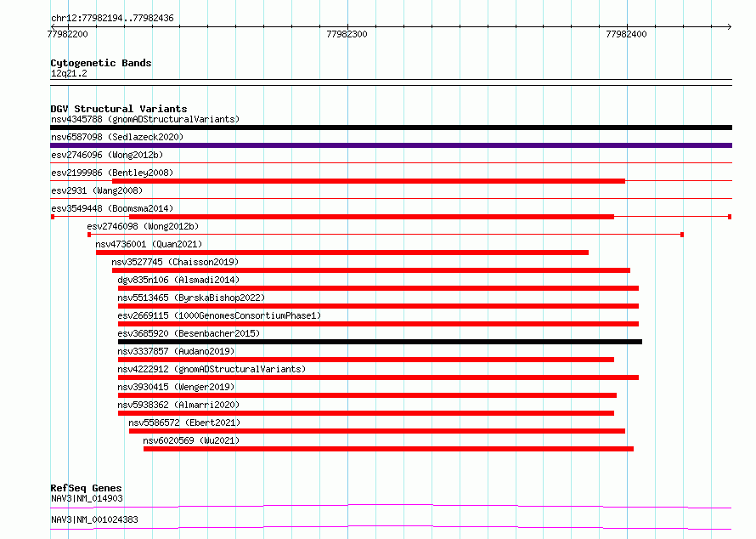Click gene label NAV3|NM_014903
The width and height of the screenshot is (756, 539).
coord(87,498)
